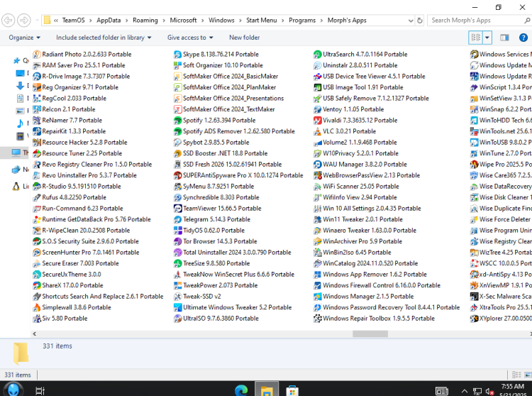Click the New folder button
Image resolution: width=532 pixels, height=396 pixels.
pyautogui.click(x=244, y=38)
